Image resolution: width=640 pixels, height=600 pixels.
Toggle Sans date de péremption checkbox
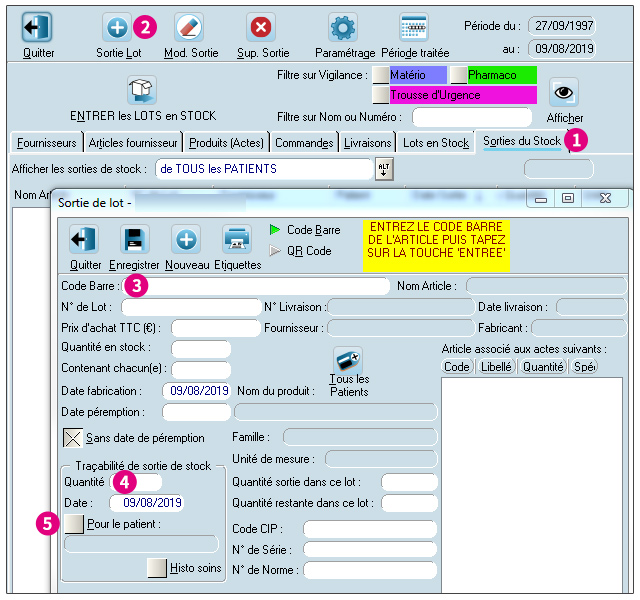(73, 438)
